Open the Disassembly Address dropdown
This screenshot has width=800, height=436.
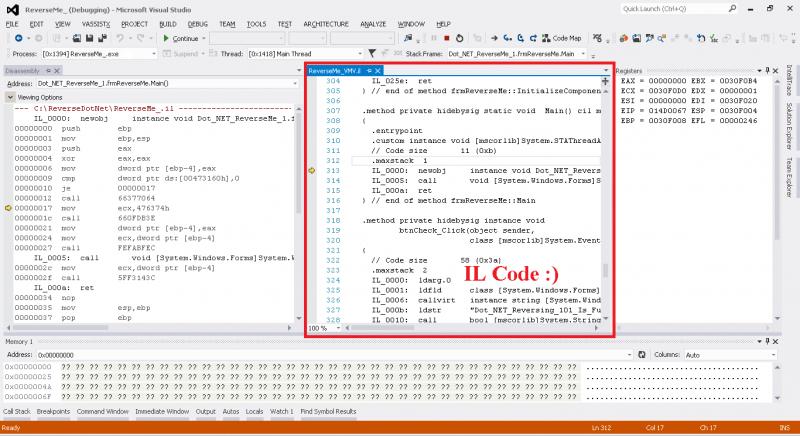pos(294,83)
